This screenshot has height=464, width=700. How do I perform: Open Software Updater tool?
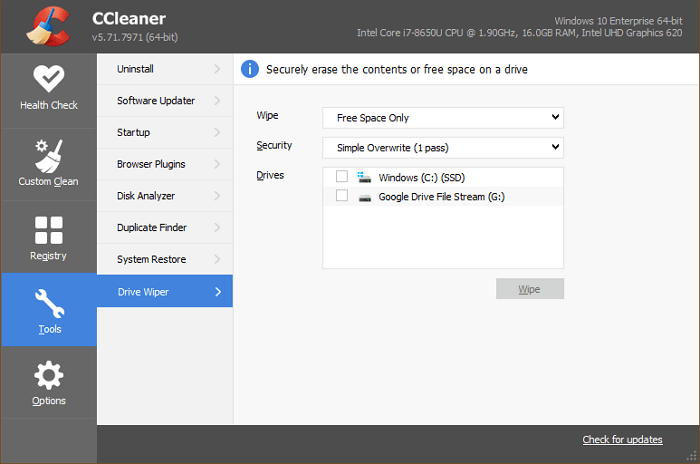click(x=165, y=100)
